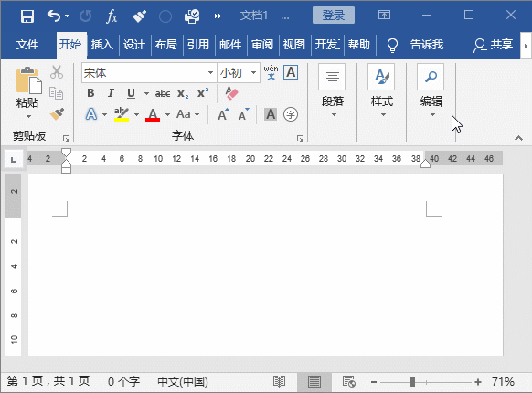This screenshot has width=532, height=393.
Task: Decrease font size with small A icon
Action: coord(243,115)
